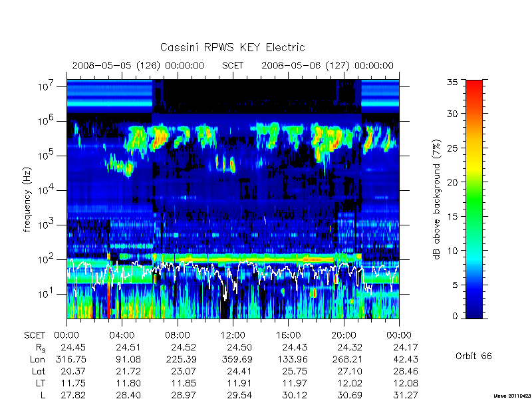Click the 10^3 frequency tick label
Screen dimensions: 532x399
[46, 224]
